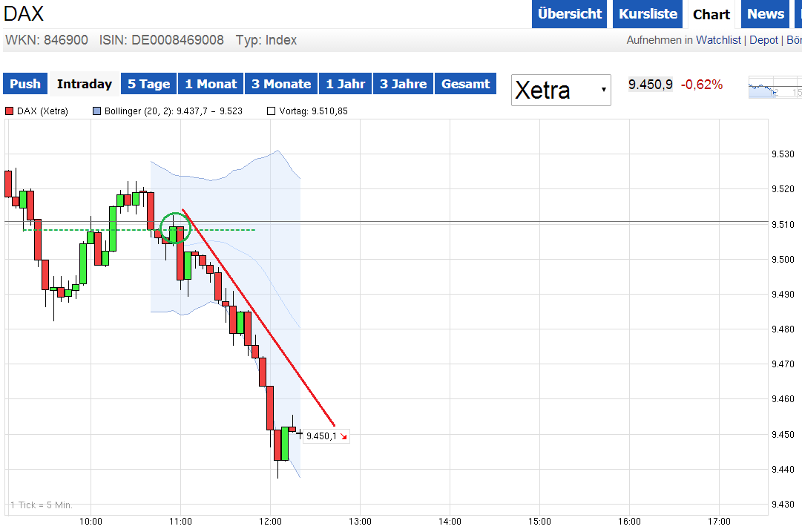Open the News section
Screen dimensions: 802x532
point(765,14)
